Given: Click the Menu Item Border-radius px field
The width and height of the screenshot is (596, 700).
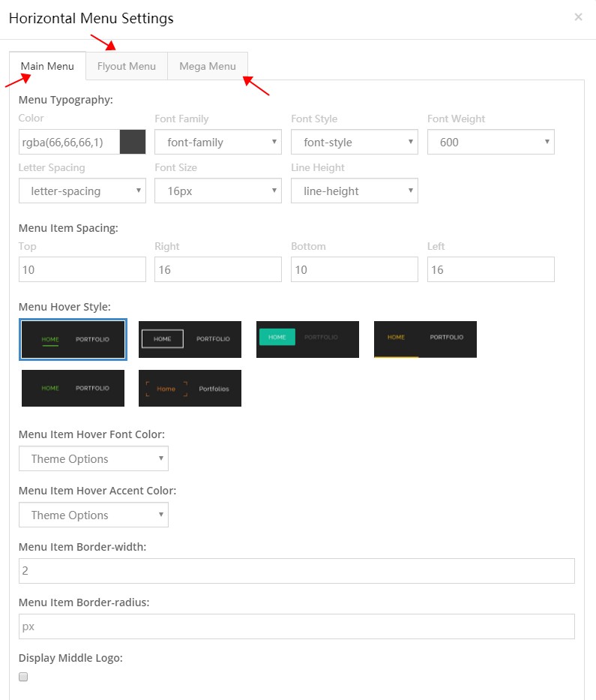Looking at the screenshot, I should coord(297,626).
